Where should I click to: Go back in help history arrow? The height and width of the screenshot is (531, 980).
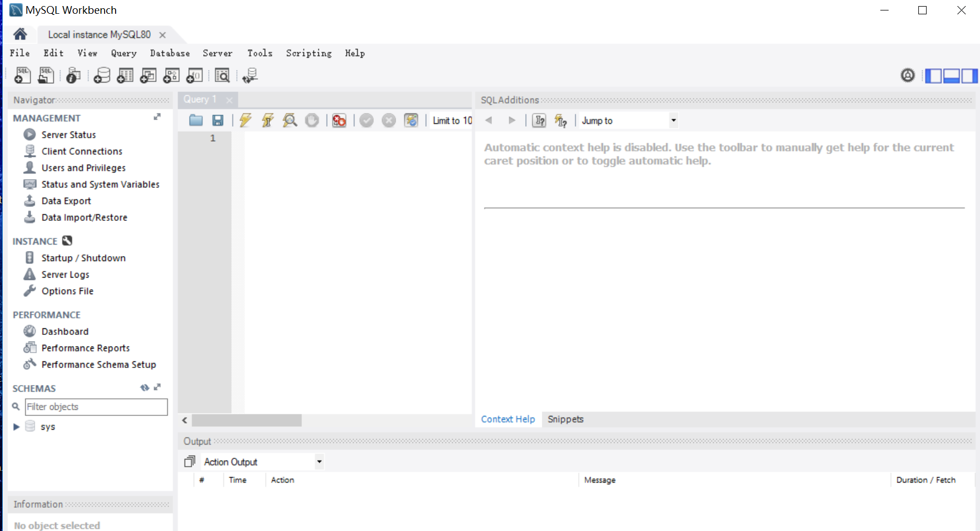click(488, 120)
